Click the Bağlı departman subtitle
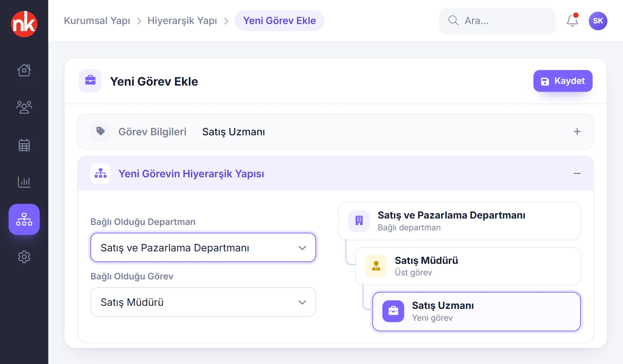 pyautogui.click(x=409, y=228)
